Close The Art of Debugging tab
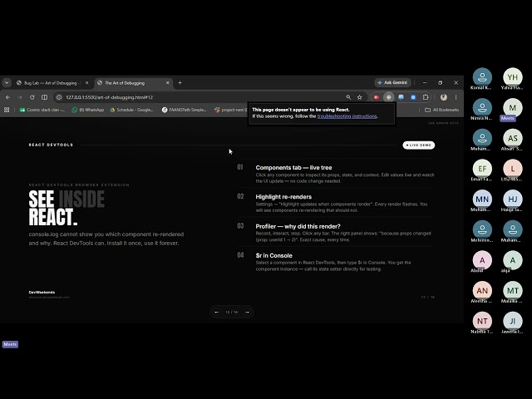This screenshot has height=399, width=532. point(168,83)
